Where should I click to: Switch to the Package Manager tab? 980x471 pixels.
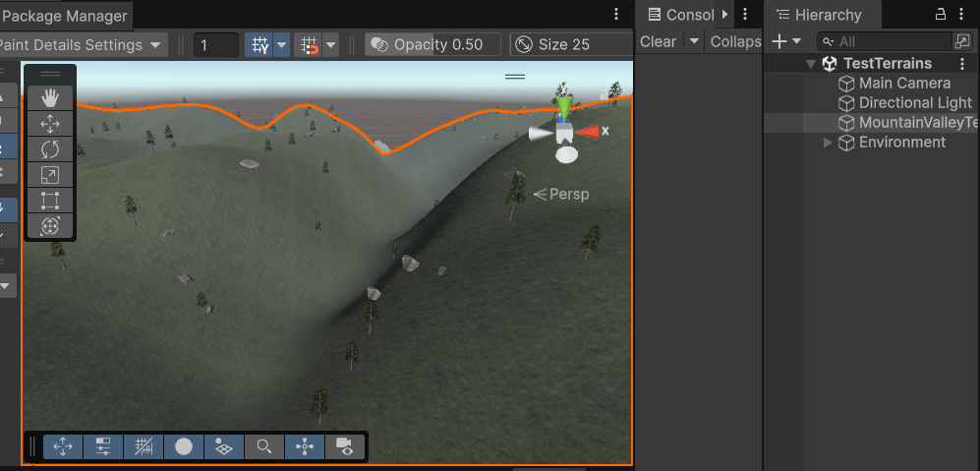click(x=65, y=16)
